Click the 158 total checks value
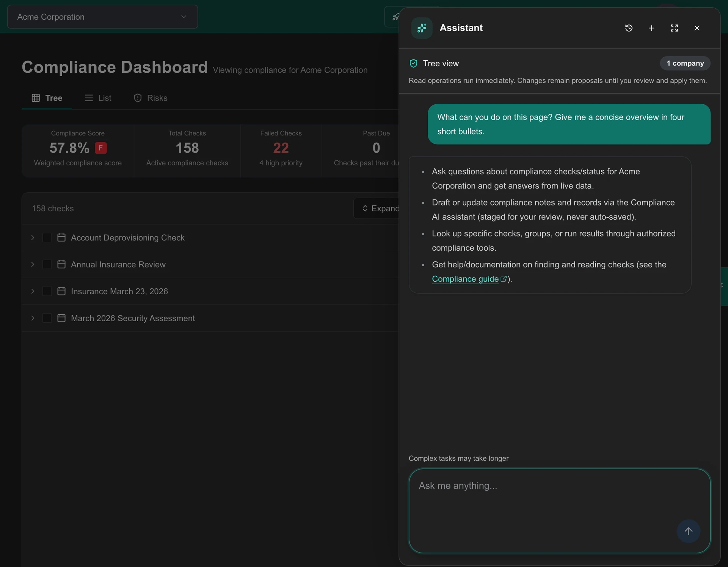728x567 pixels. click(187, 148)
